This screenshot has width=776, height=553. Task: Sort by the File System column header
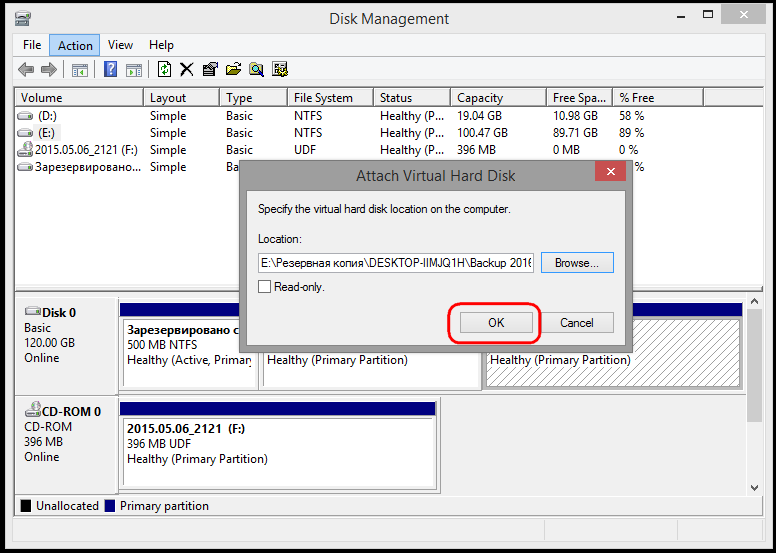click(x=330, y=98)
